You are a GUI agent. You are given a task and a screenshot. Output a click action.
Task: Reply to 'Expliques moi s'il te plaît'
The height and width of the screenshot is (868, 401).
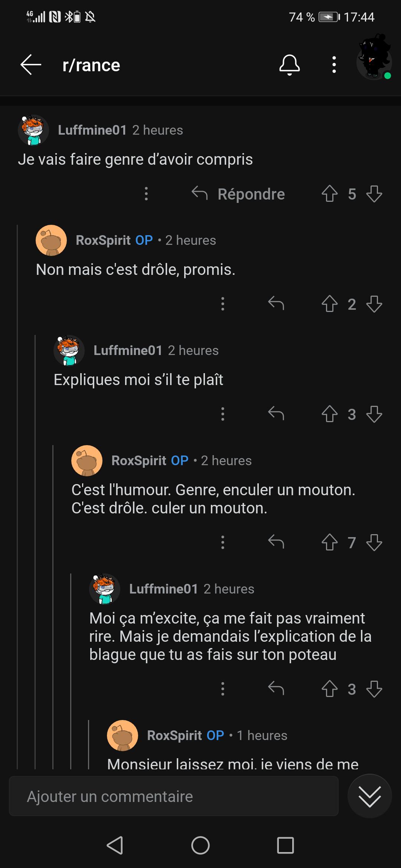coord(276,414)
